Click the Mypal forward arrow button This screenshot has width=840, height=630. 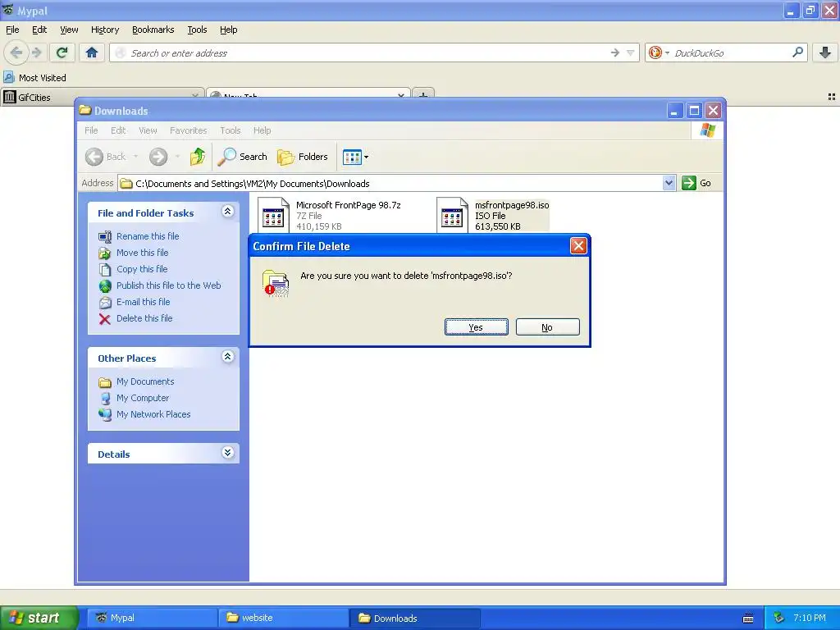37,52
